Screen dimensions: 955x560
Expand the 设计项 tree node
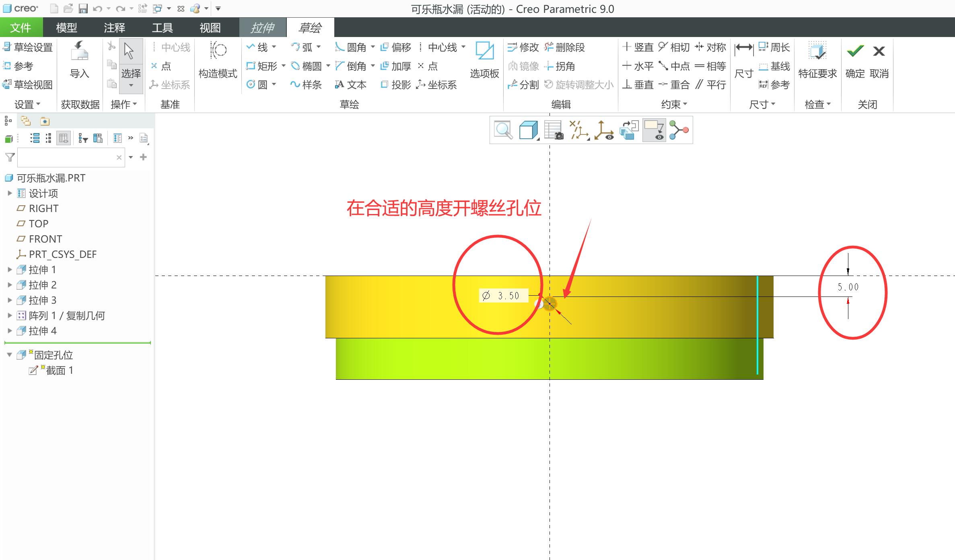[x=10, y=193]
